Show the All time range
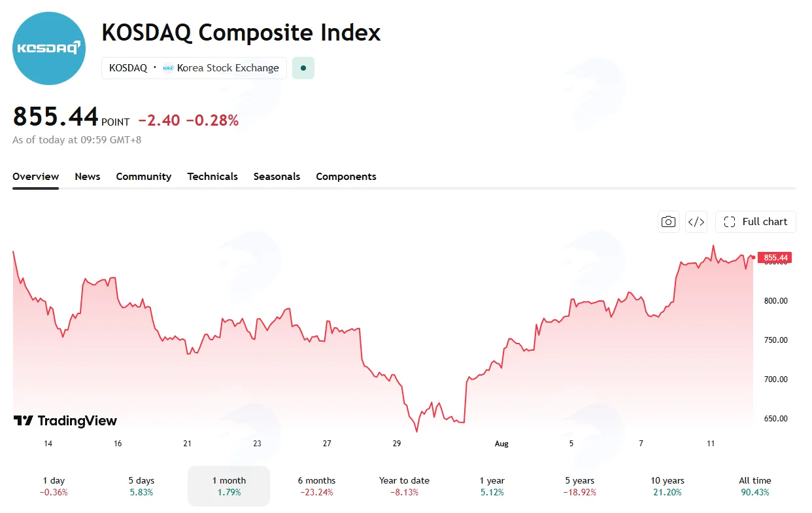The height and width of the screenshot is (513, 812). click(755, 486)
